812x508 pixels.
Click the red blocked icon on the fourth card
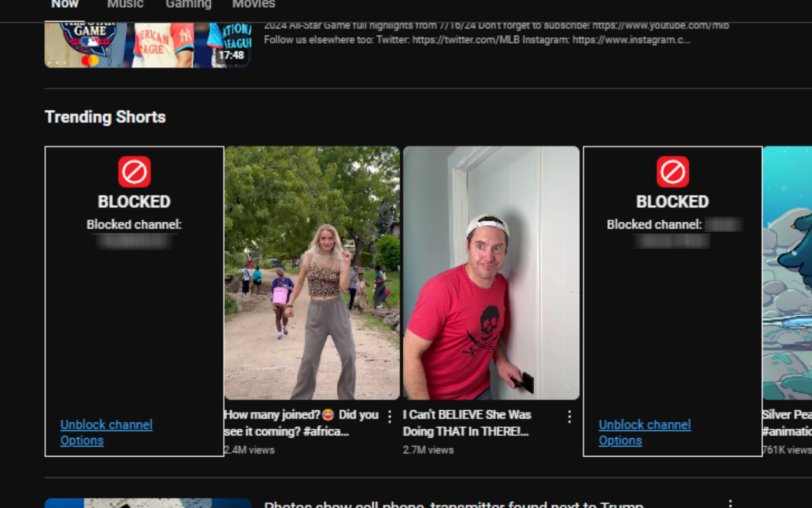[672, 171]
